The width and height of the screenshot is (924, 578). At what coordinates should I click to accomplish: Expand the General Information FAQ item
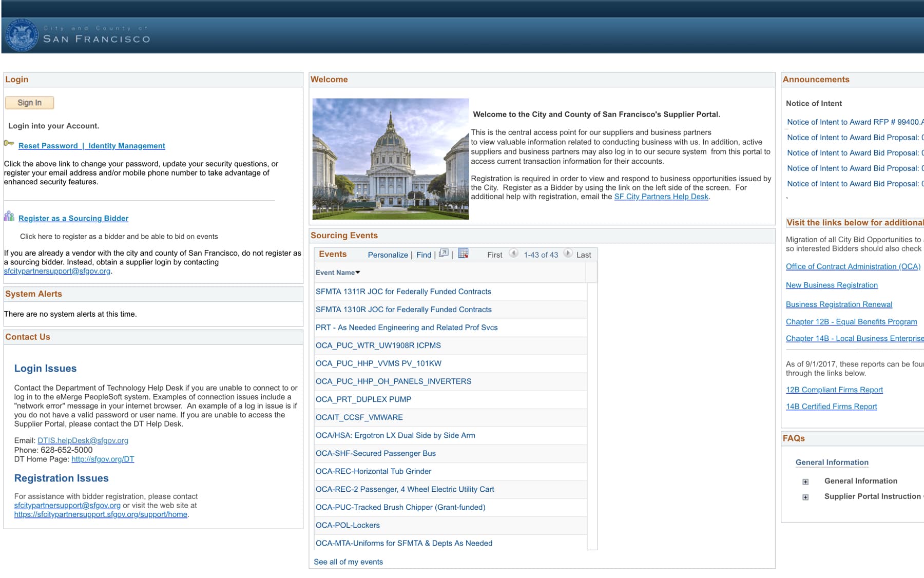805,481
